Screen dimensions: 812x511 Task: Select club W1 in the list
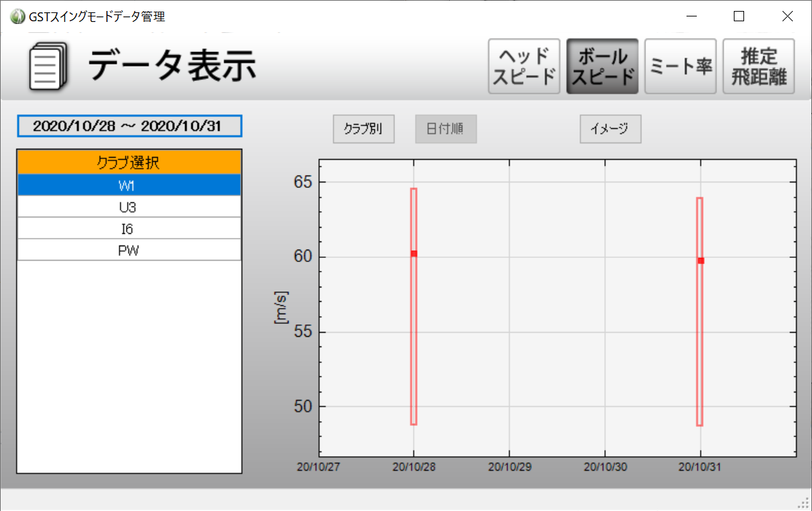click(x=130, y=185)
